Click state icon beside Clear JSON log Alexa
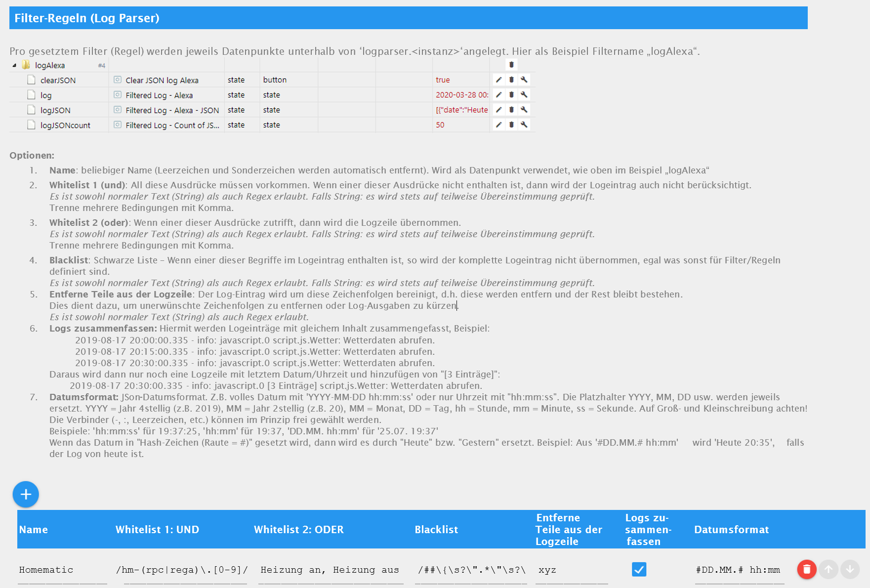 point(118,80)
